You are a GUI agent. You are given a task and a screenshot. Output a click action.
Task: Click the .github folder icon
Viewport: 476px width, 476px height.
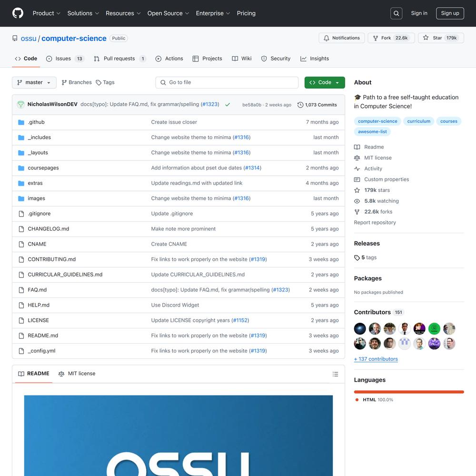click(x=21, y=122)
